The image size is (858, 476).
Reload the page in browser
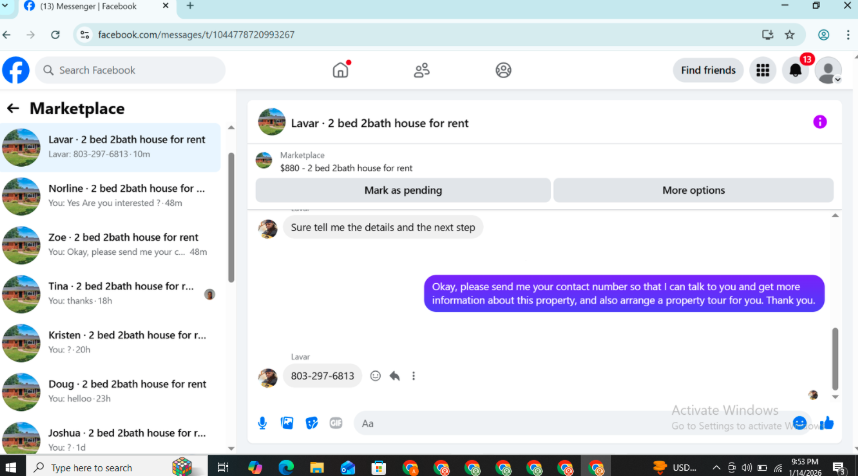(55, 34)
